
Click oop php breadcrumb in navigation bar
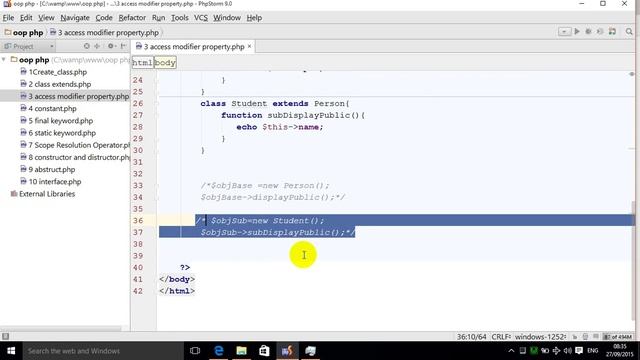(24, 32)
